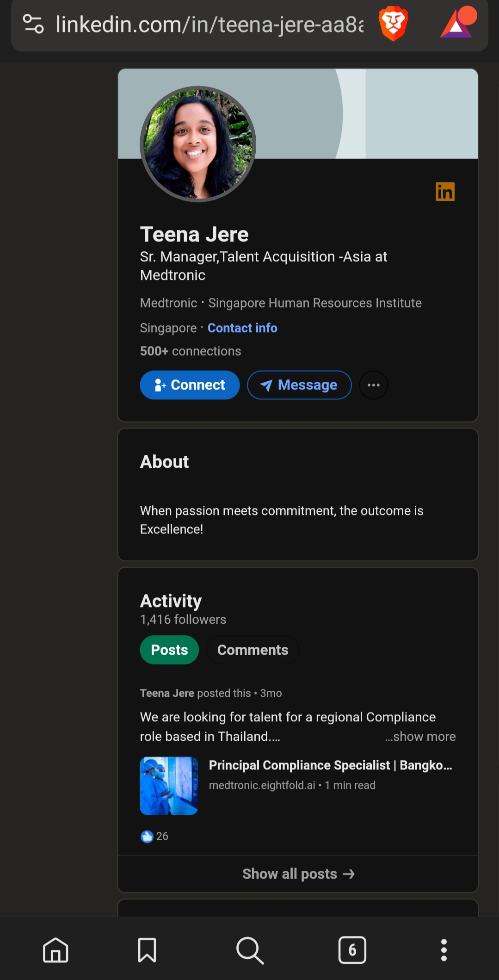
Task: Open Teena Jere's profile photo
Action: (198, 144)
